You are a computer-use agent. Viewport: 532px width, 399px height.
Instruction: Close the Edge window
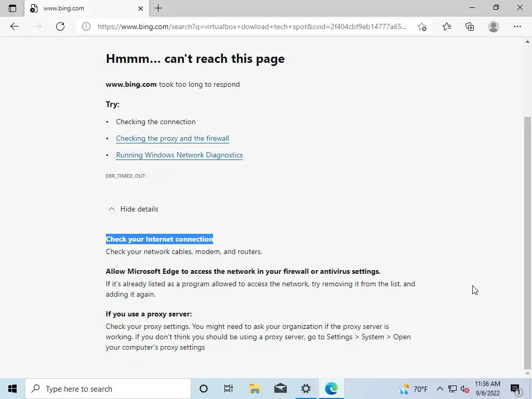(520, 7)
